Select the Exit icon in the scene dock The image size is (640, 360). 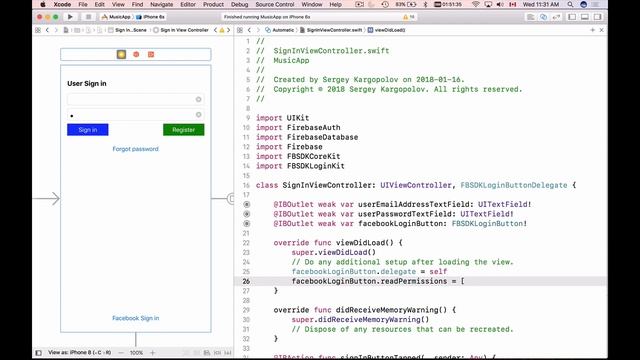pos(151,54)
